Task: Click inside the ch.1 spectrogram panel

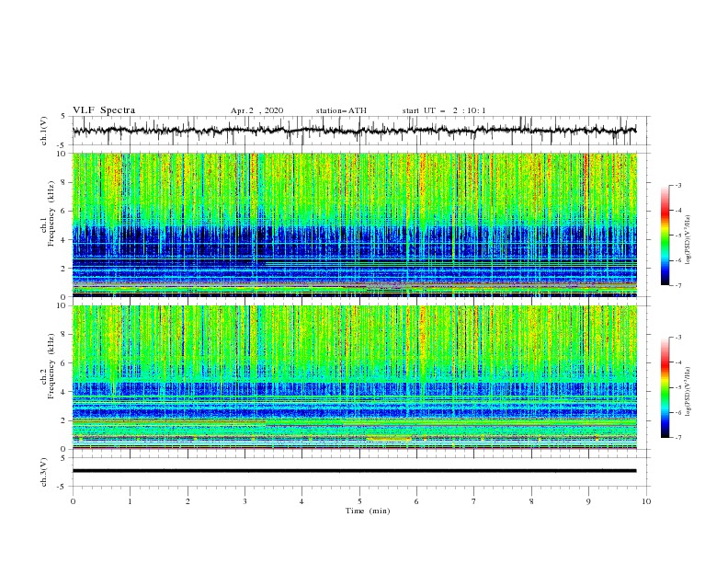Action: [x=354, y=224]
